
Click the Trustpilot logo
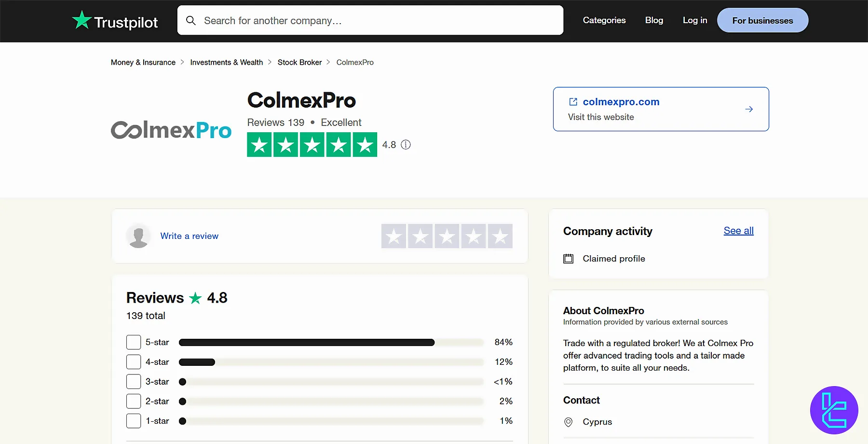pyautogui.click(x=115, y=21)
